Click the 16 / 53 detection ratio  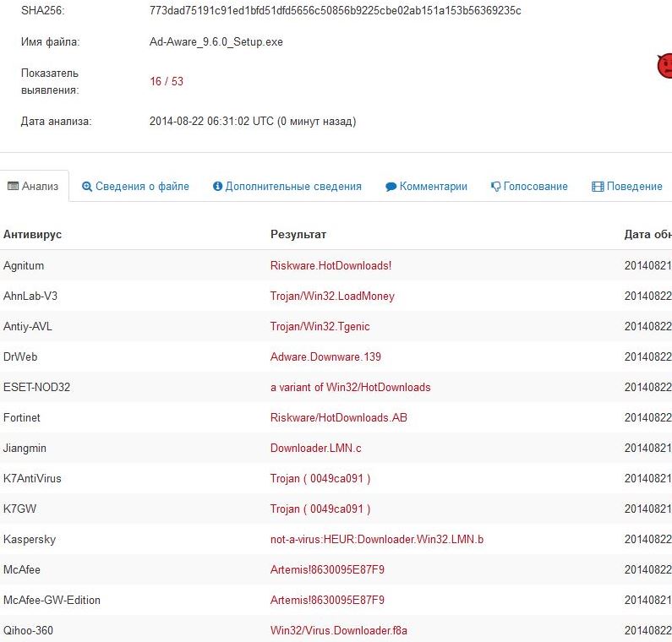[167, 82]
